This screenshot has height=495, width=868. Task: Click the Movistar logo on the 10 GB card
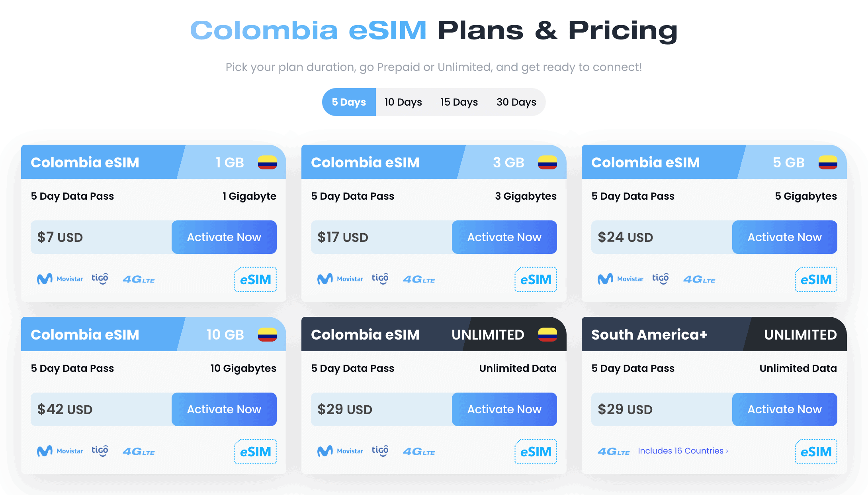click(x=60, y=451)
